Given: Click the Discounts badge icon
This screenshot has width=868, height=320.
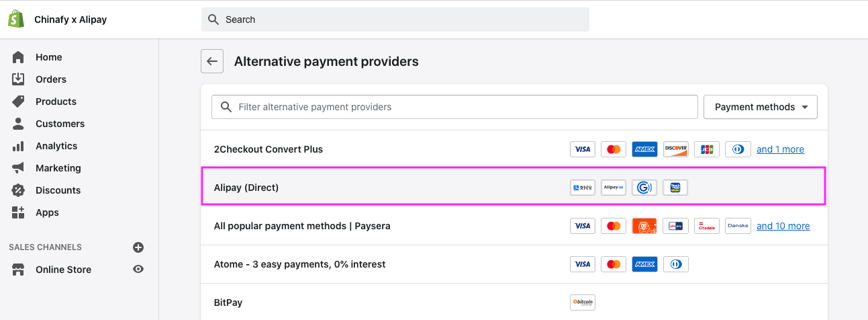Looking at the screenshot, I should coord(18,190).
